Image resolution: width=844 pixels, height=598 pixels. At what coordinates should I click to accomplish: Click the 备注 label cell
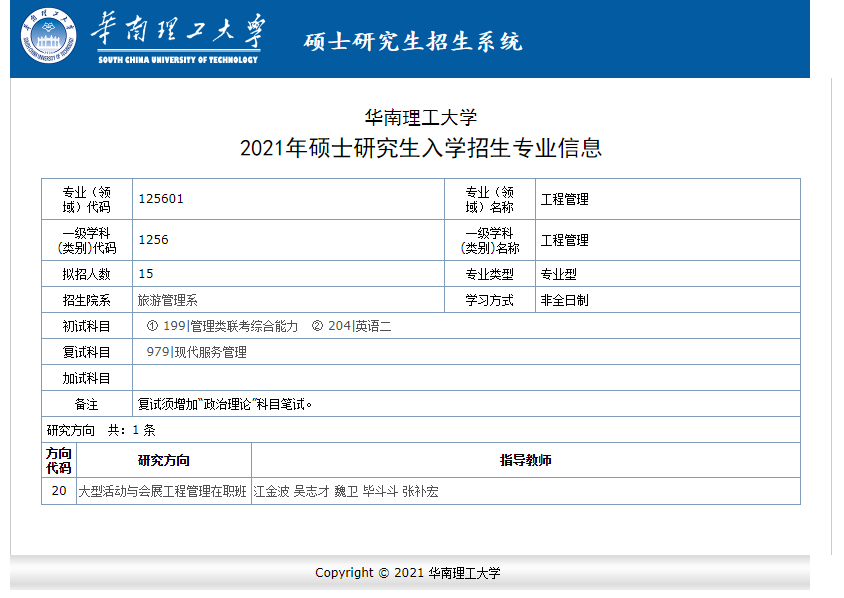[x=87, y=404]
